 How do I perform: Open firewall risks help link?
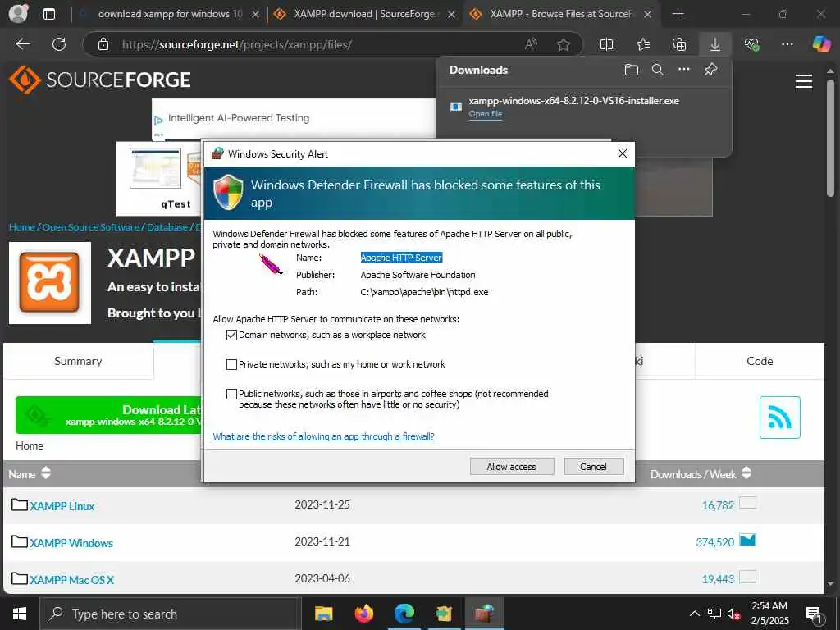[323, 436]
